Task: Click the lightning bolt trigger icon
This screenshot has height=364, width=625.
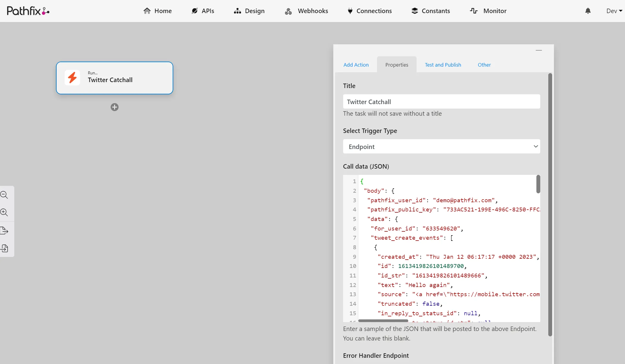Action: click(x=72, y=78)
